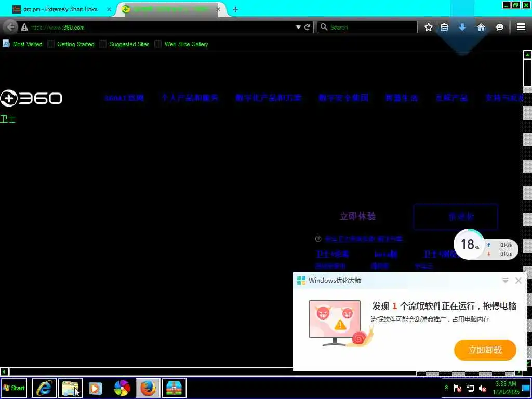
Task: Click the Windows优化大师 logo icon
Action: click(301, 281)
